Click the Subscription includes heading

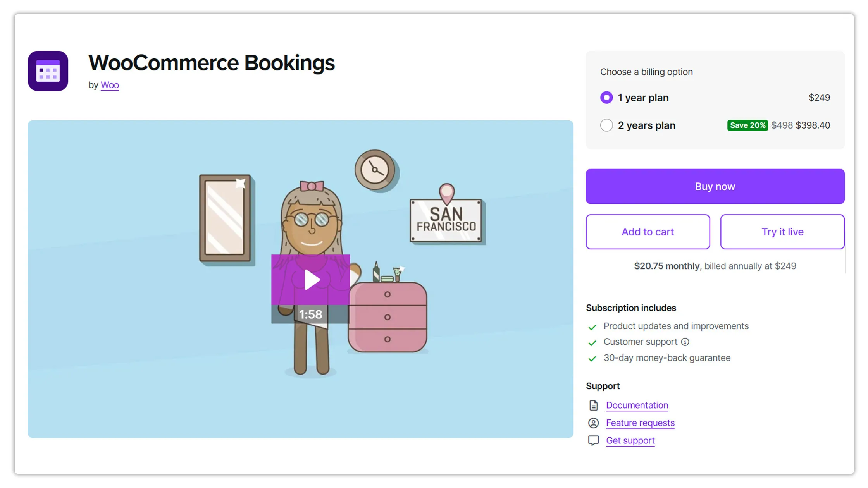631,308
